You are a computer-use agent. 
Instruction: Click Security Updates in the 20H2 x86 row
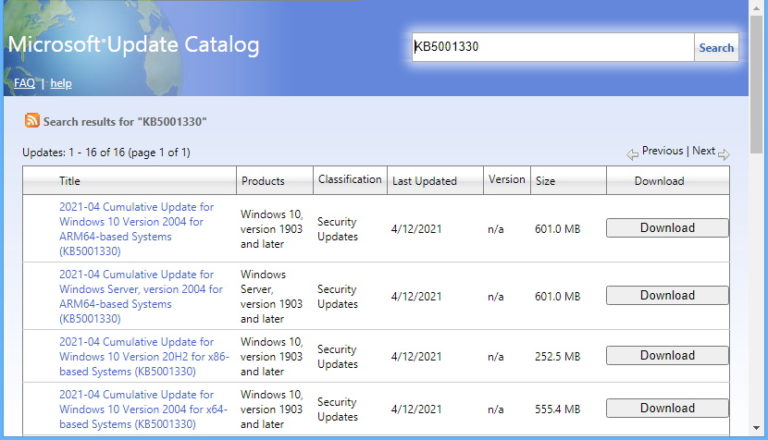(337, 357)
